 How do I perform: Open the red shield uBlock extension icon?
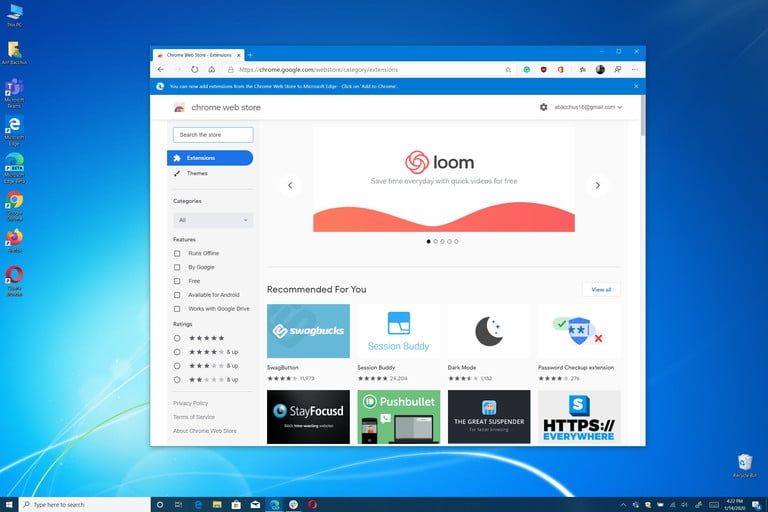[x=544, y=70]
